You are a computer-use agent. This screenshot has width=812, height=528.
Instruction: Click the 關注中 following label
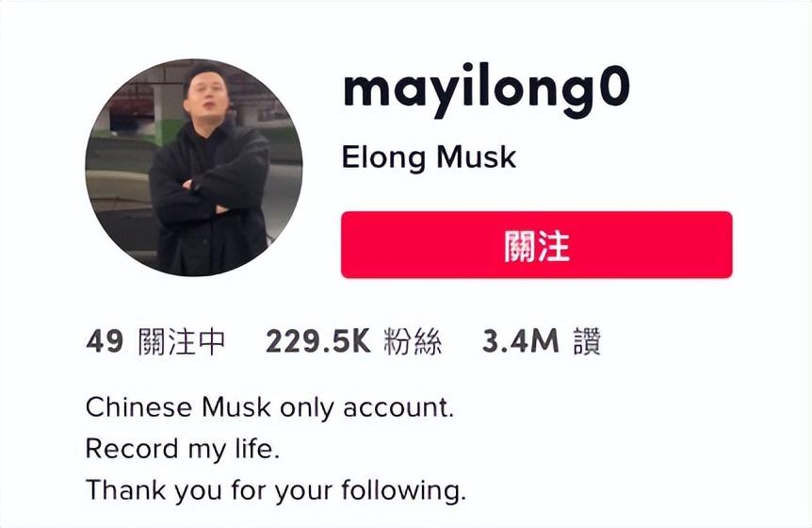(182, 341)
